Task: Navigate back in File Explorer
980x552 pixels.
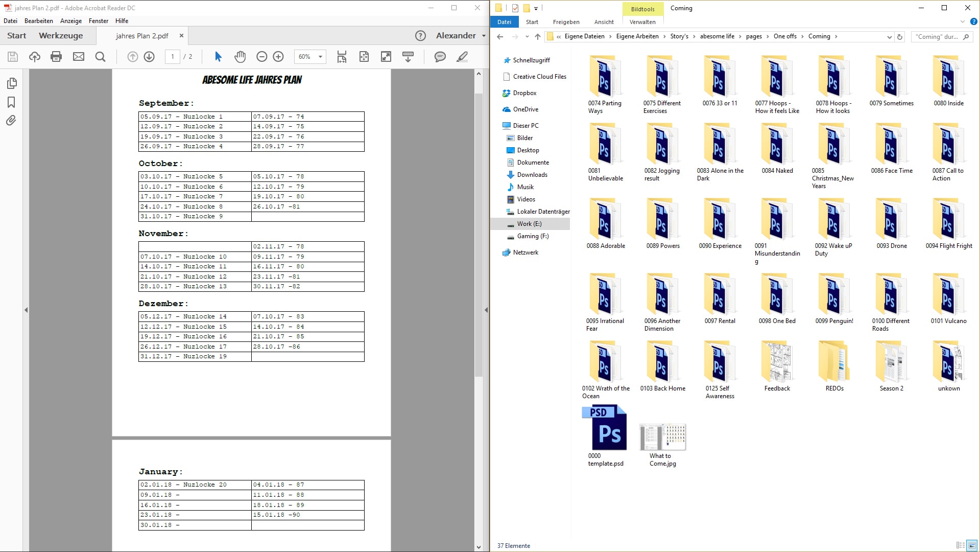Action: pyautogui.click(x=500, y=37)
